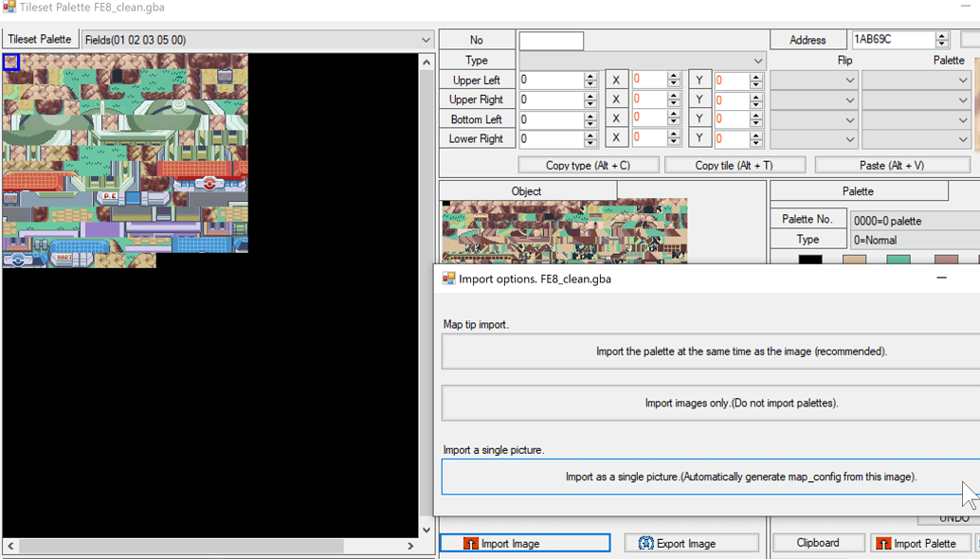Click the Clipboard button

click(x=818, y=542)
